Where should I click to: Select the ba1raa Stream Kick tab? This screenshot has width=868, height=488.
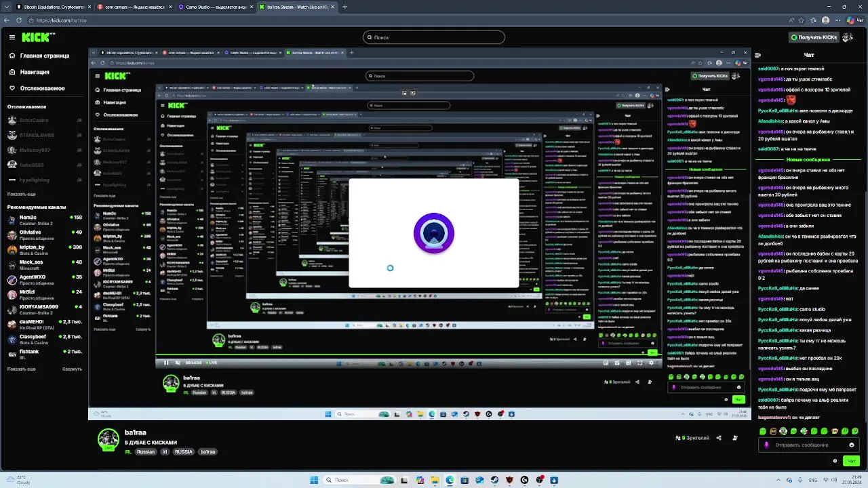click(x=296, y=7)
